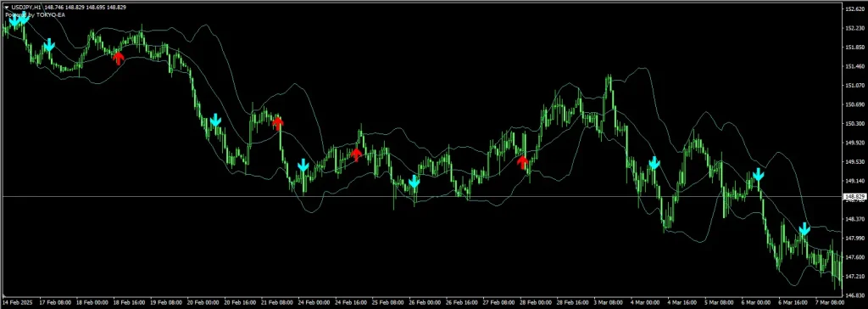Viewport: 868px width, 309px height.
Task: Click the 24 Feb 00:00 time axis label
Action: [314, 303]
